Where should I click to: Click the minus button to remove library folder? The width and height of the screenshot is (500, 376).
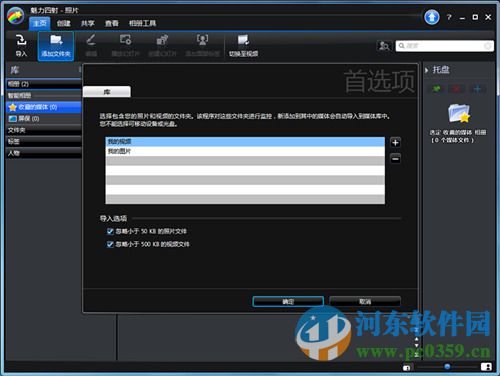pyautogui.click(x=395, y=159)
